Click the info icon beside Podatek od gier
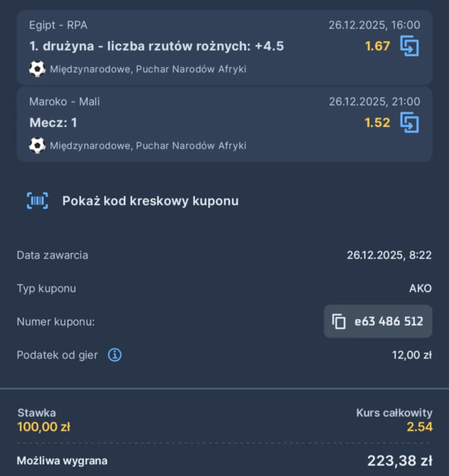 tap(115, 355)
